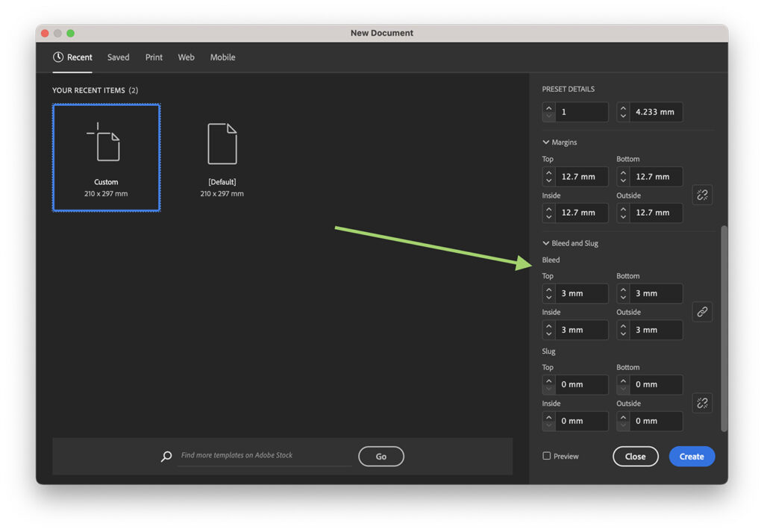Switch to the Print tab
The width and height of the screenshot is (764, 532).
click(154, 57)
